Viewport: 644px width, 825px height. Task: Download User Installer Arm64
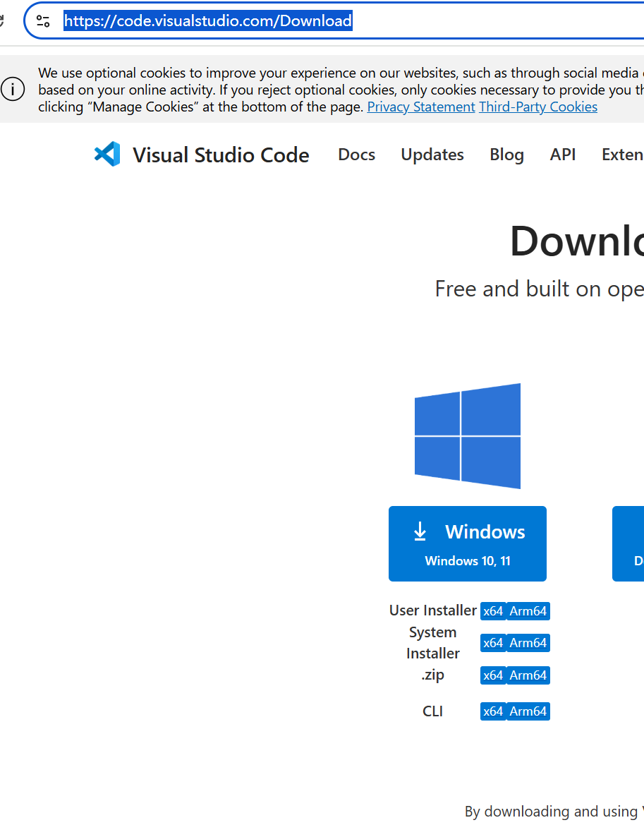(528, 611)
